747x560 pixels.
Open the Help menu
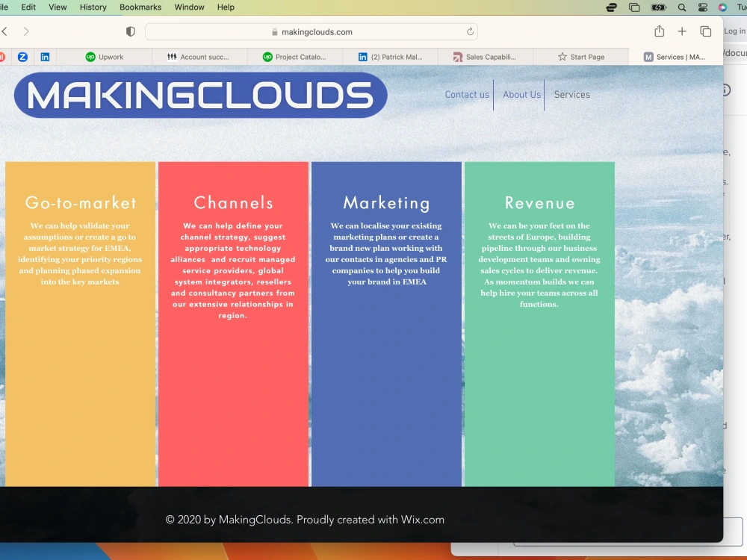click(x=226, y=7)
